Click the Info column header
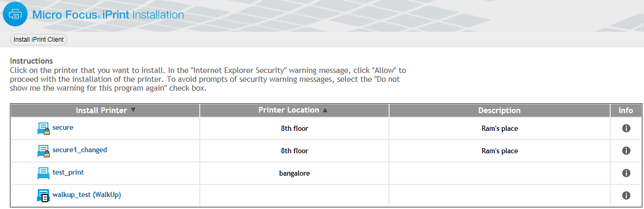 [x=626, y=110]
